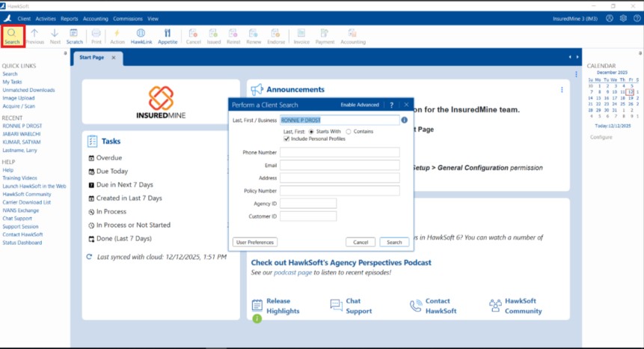Expand the InsuredMine 3 (IM3) account menu
Screen dimensions: 644x349
(574, 18)
